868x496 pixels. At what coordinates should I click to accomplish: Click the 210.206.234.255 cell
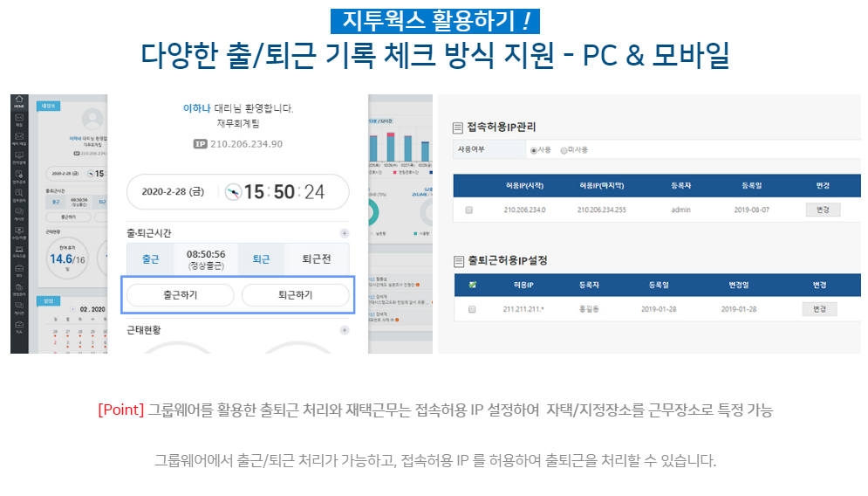coord(602,210)
